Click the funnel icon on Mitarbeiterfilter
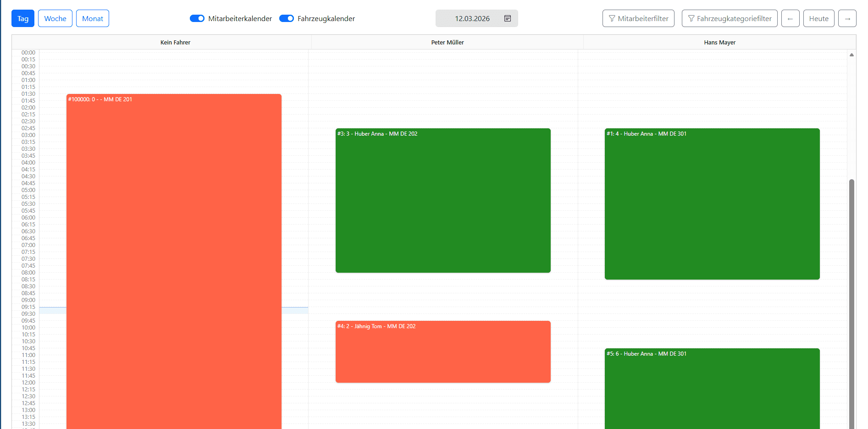868x429 pixels. click(612, 18)
